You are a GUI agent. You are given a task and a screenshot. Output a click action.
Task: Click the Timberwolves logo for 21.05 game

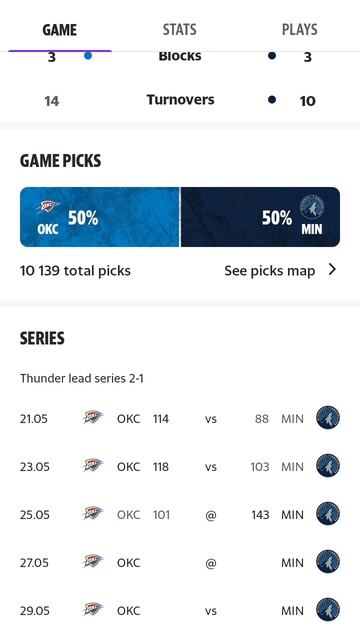(x=328, y=418)
